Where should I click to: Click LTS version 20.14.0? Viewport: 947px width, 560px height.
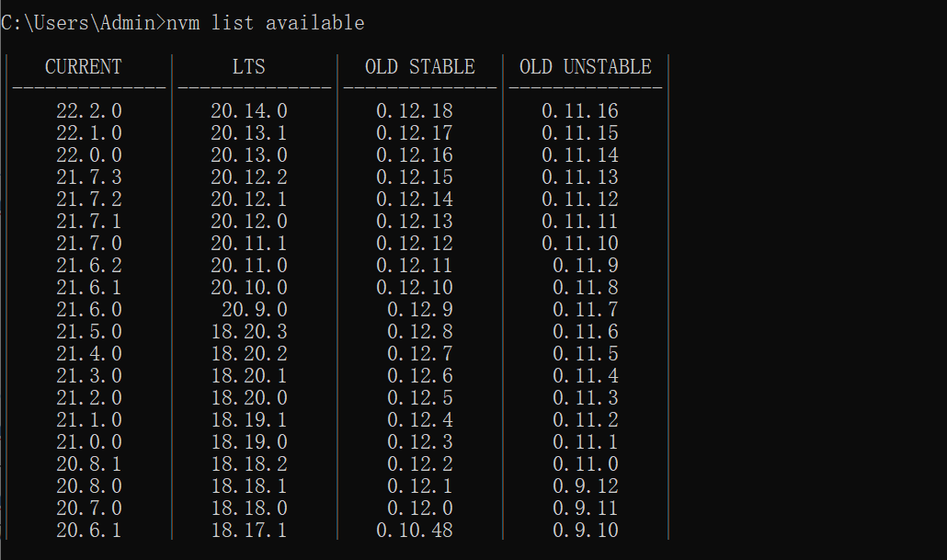pyautogui.click(x=249, y=111)
